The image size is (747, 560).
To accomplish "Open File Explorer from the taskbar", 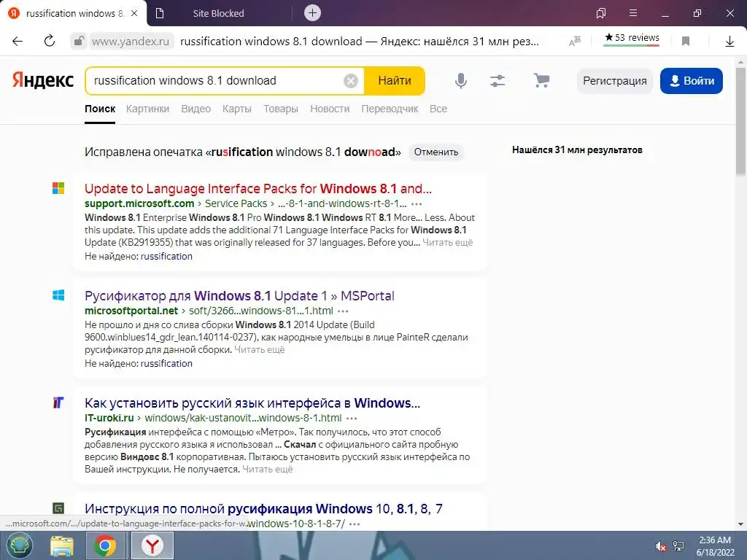I will point(62,545).
